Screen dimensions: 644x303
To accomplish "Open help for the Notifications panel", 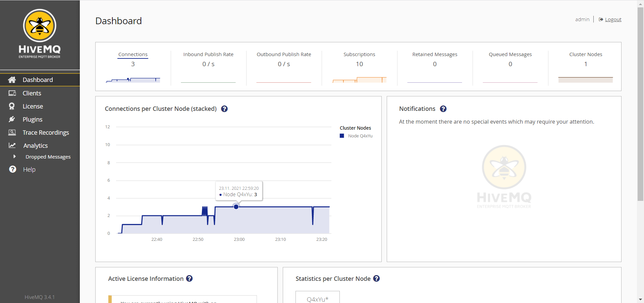I will point(443,109).
